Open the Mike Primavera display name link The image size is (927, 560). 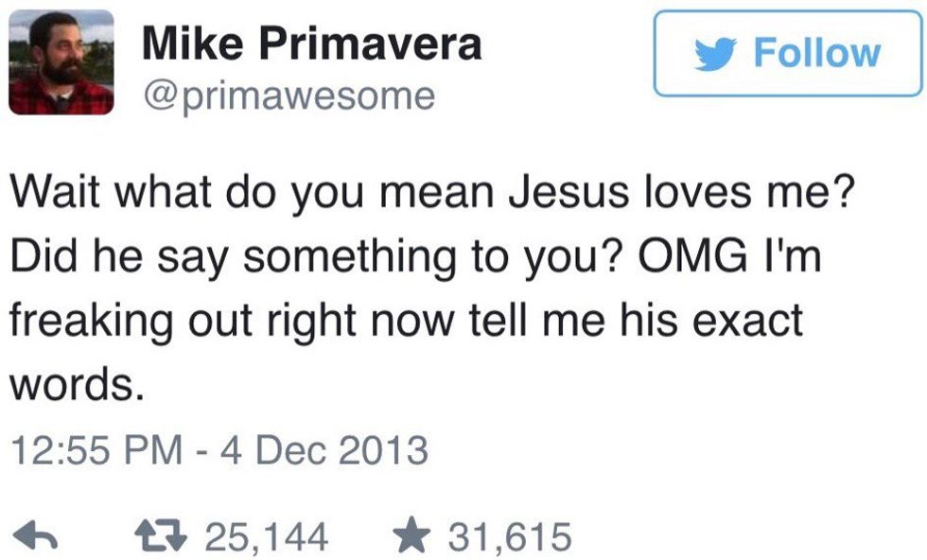click(312, 44)
